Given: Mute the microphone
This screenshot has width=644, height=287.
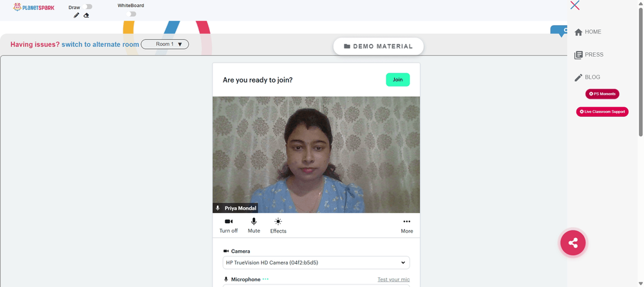Looking at the screenshot, I should [x=254, y=226].
